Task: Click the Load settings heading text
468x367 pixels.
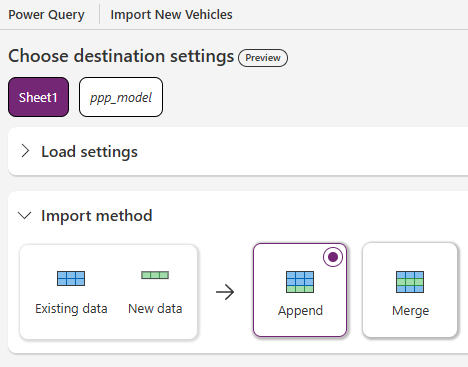Action: [x=89, y=152]
